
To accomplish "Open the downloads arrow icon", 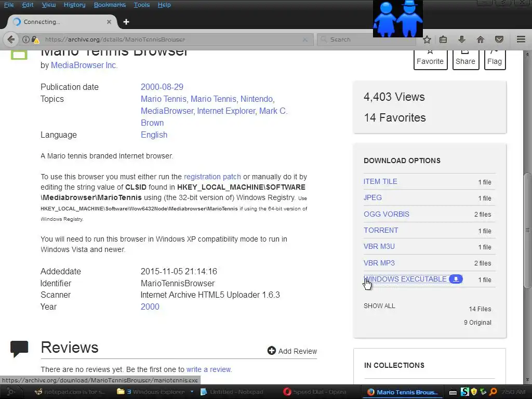I will [x=461, y=39].
